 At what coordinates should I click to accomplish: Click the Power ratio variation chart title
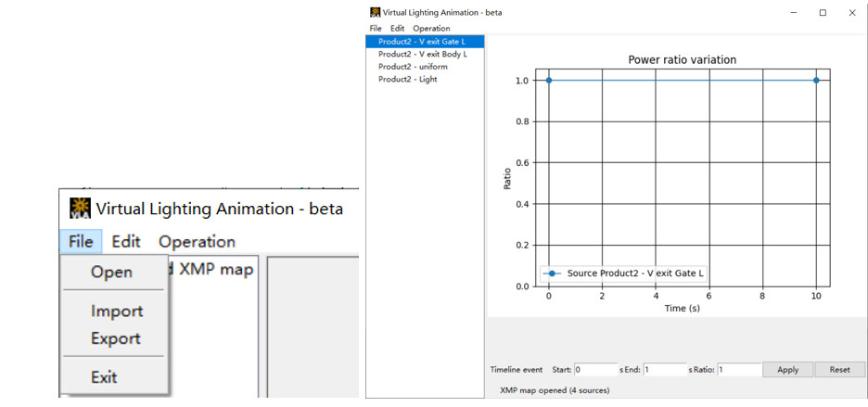[x=682, y=60]
